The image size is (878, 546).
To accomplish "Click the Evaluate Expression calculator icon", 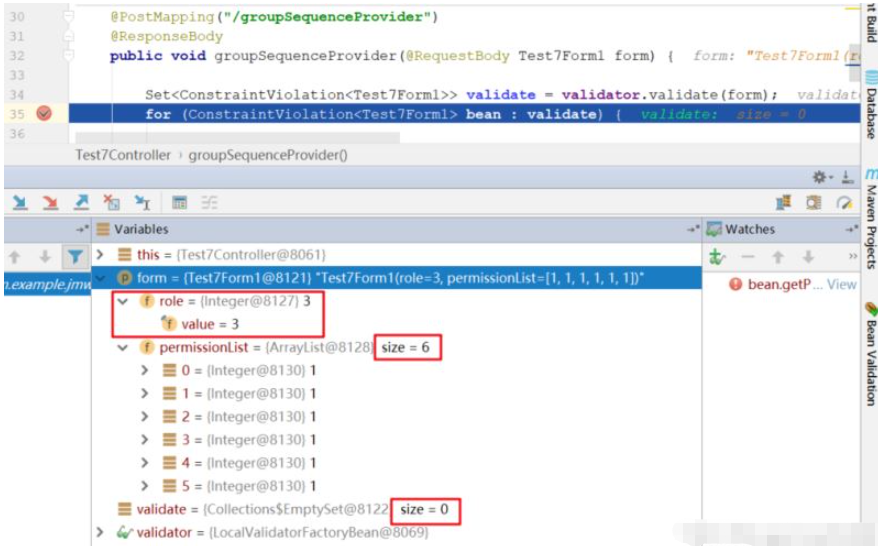I will [x=179, y=202].
